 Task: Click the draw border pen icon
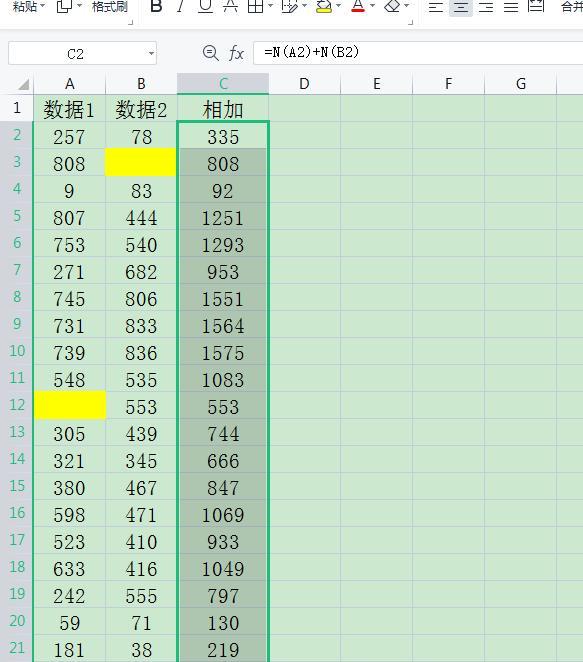pos(289,6)
